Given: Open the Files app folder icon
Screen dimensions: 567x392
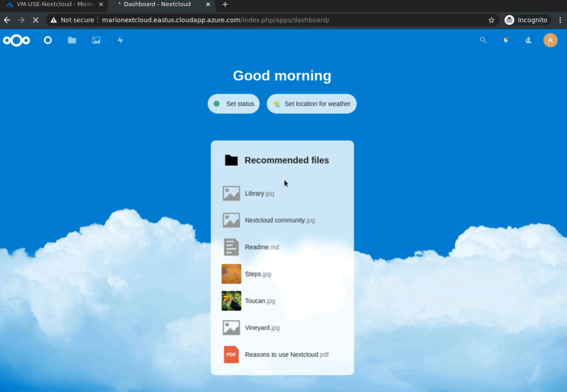Looking at the screenshot, I should pyautogui.click(x=72, y=40).
